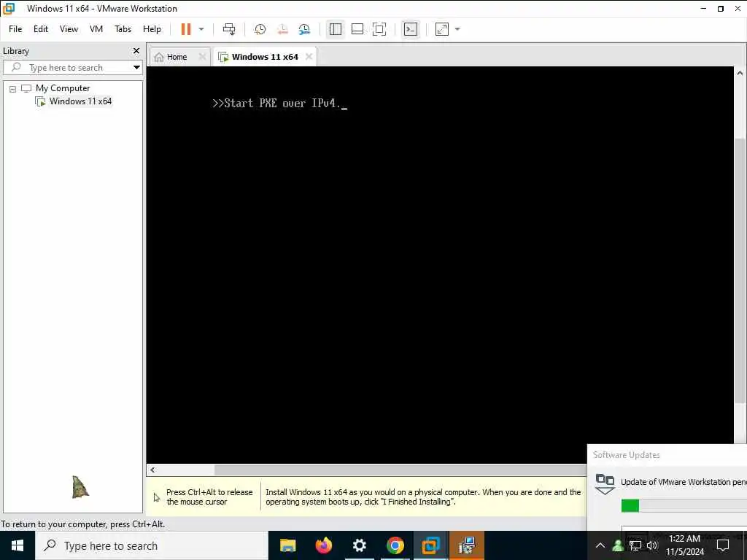Enter full screen mode from the toolbar
Screen dimensions: 747x560
pos(379,29)
